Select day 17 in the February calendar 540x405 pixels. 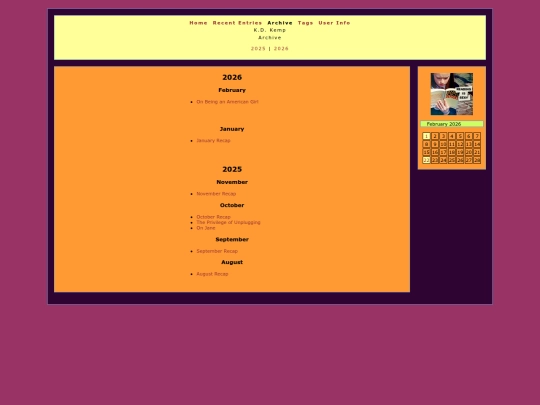(443, 152)
